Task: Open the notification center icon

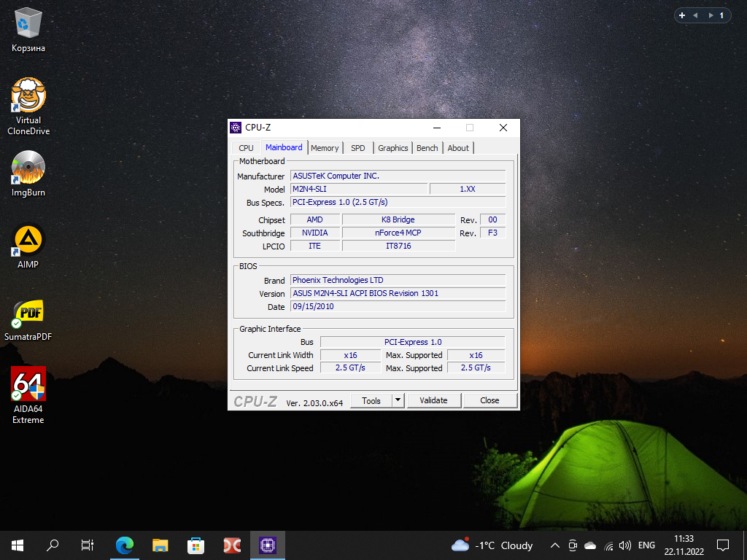Action: point(723,545)
